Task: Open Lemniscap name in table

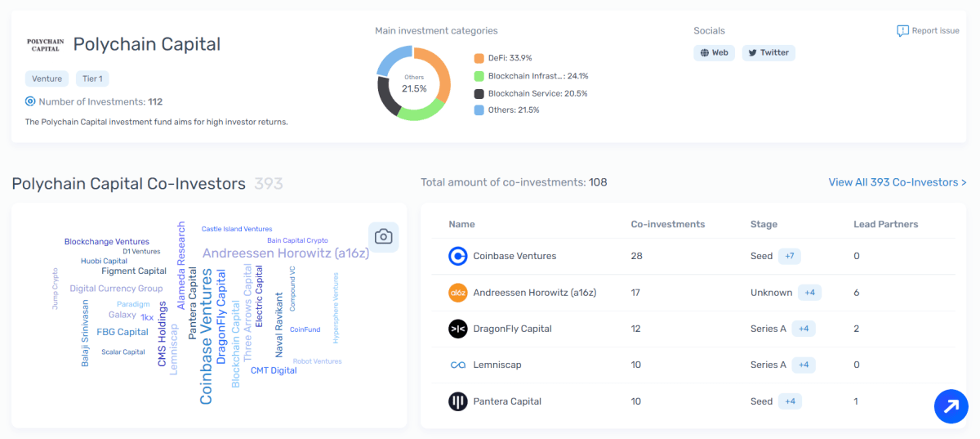Action: tap(497, 365)
